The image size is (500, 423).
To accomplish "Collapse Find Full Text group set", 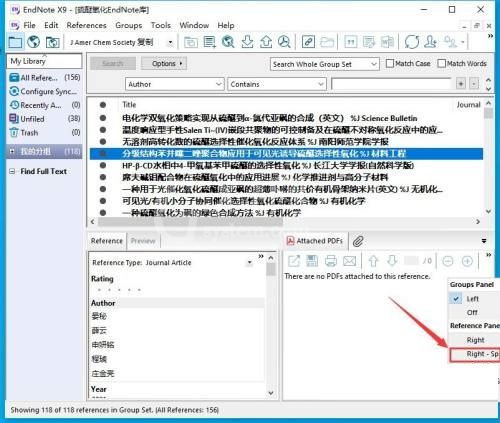I will point(12,171).
